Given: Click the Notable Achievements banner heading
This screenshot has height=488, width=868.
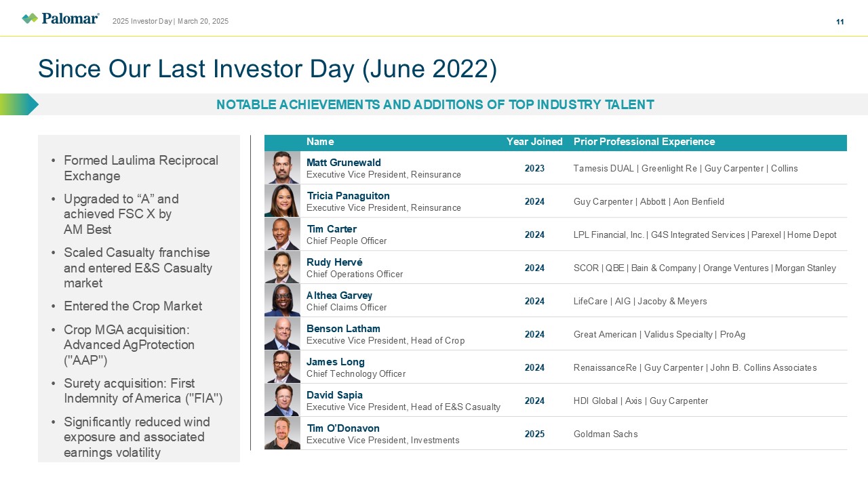Looking at the screenshot, I should (x=435, y=104).
